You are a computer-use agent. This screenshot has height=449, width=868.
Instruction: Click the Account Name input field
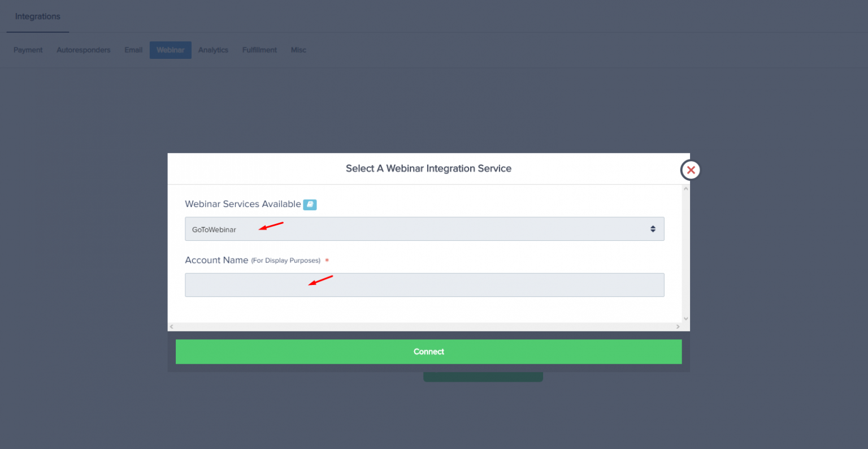[x=424, y=285]
